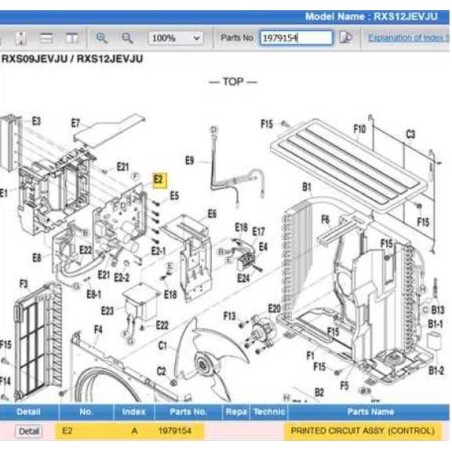
Task: Click the Technic column header
Action: coord(269,412)
